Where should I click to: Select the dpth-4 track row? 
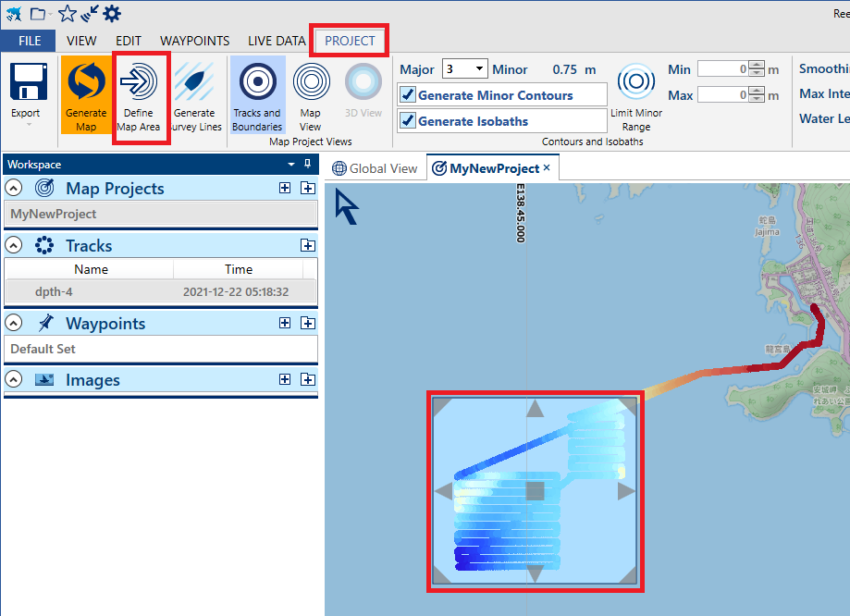point(161,291)
